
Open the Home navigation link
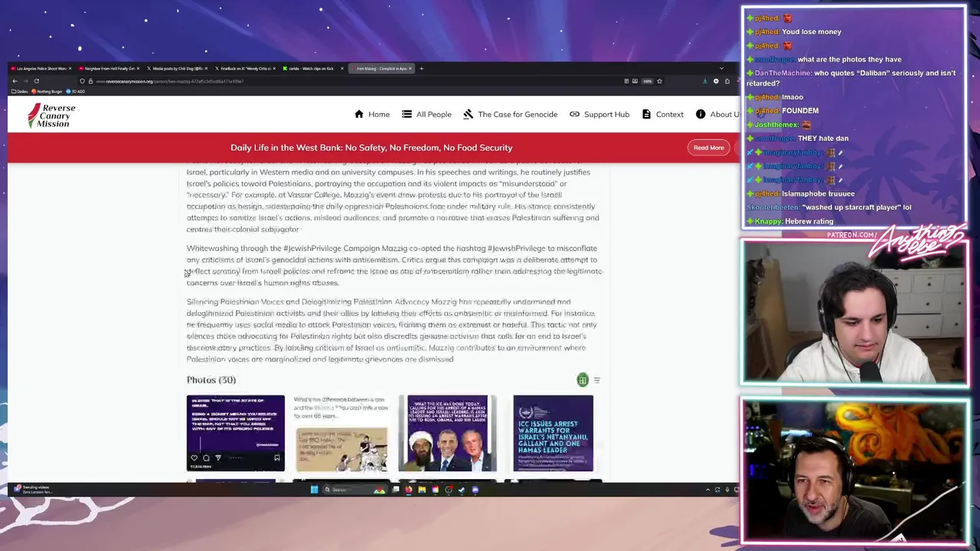(372, 114)
